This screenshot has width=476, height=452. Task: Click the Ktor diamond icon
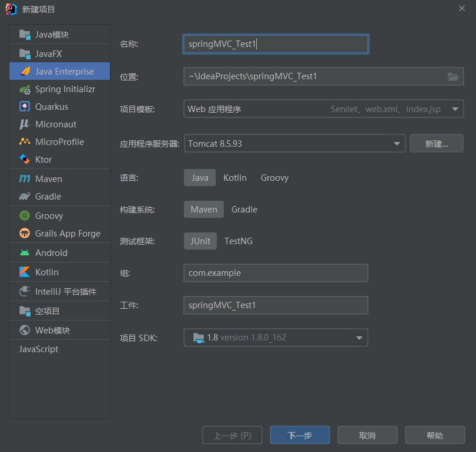click(25, 159)
